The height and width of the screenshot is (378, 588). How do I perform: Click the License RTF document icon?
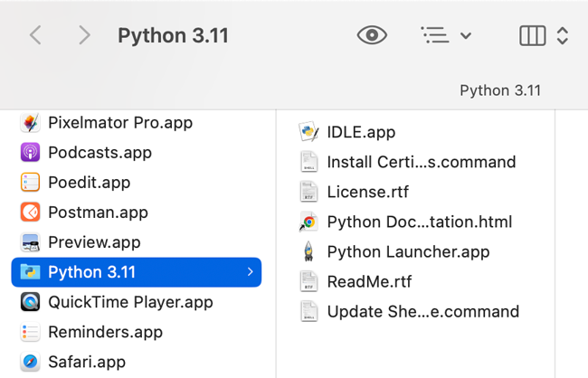coord(308,192)
